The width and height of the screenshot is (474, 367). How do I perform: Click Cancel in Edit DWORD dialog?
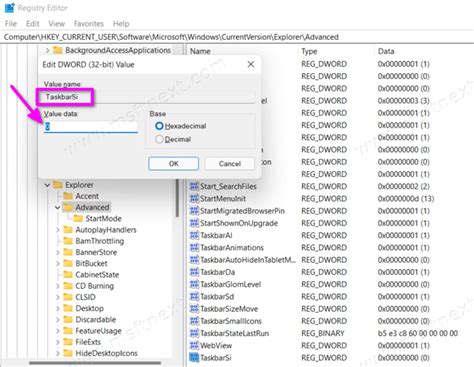point(230,164)
